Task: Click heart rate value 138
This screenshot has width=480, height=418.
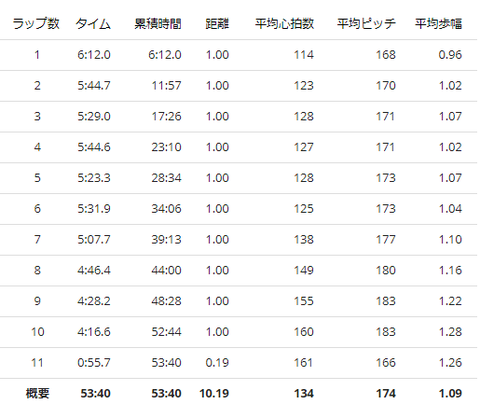Action: (304, 239)
